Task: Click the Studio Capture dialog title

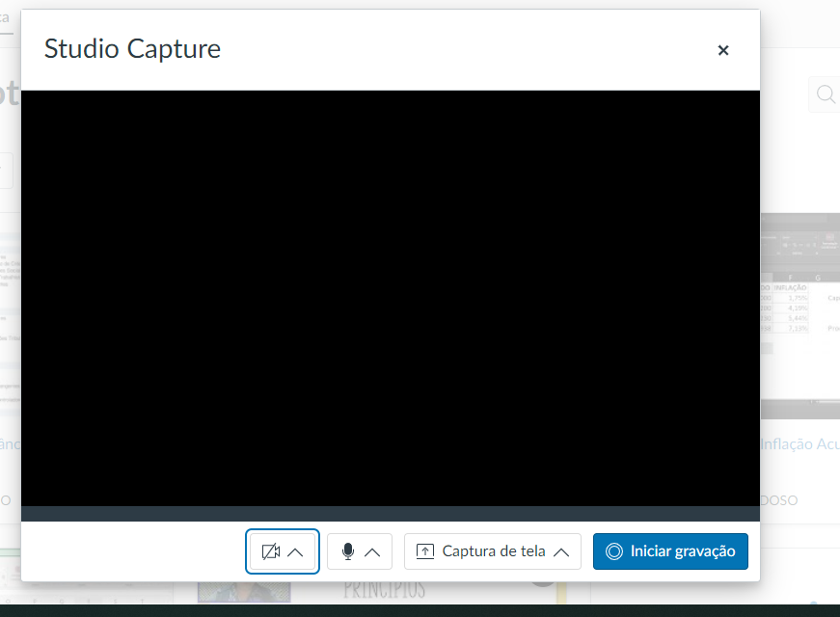Action: 132,49
